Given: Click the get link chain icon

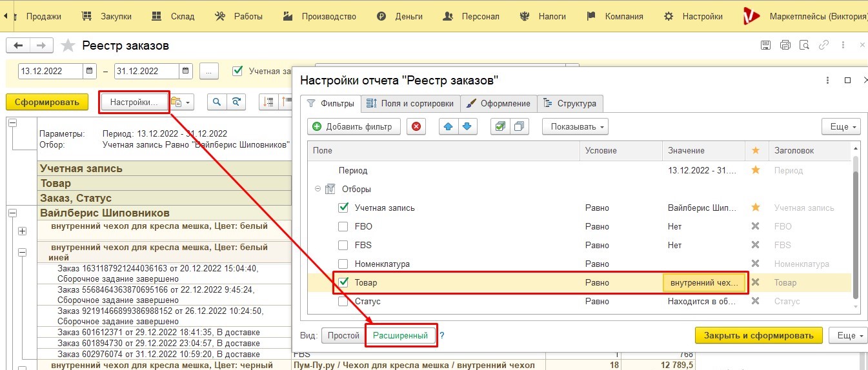Looking at the screenshot, I should [x=823, y=45].
